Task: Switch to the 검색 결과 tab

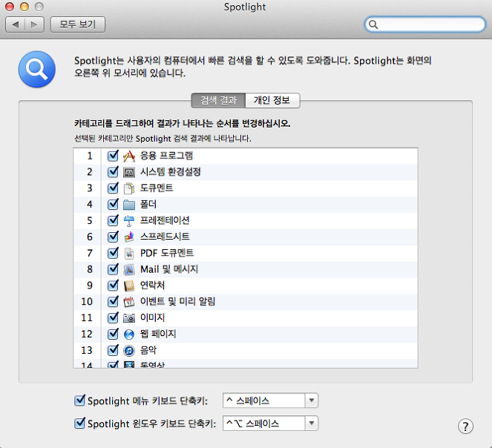Action: click(218, 100)
